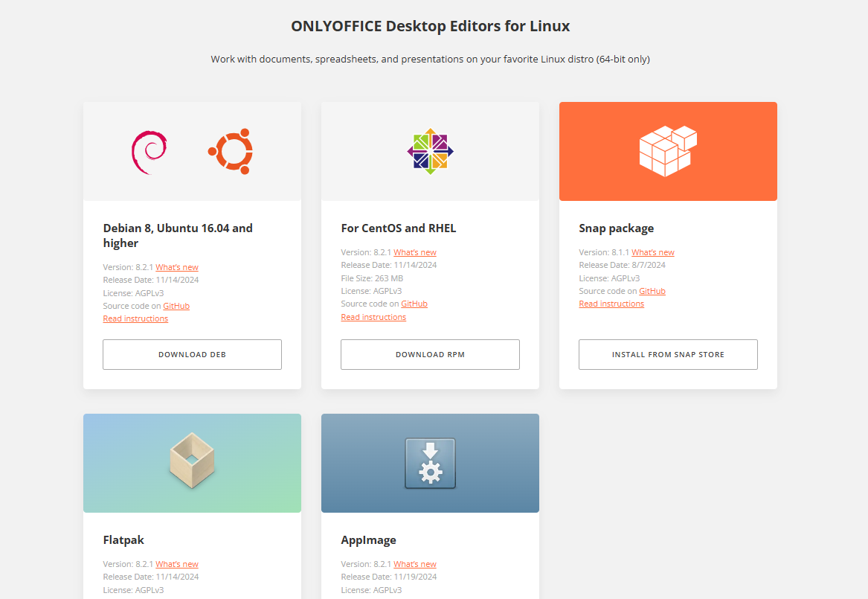This screenshot has width=868, height=599.
Task: Read instructions for Debian/Ubuntu
Action: coord(135,318)
